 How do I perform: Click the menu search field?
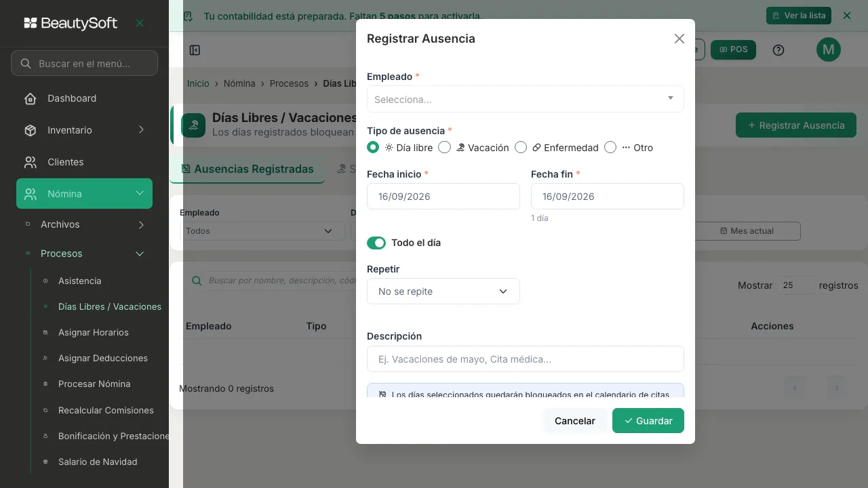coord(84,64)
